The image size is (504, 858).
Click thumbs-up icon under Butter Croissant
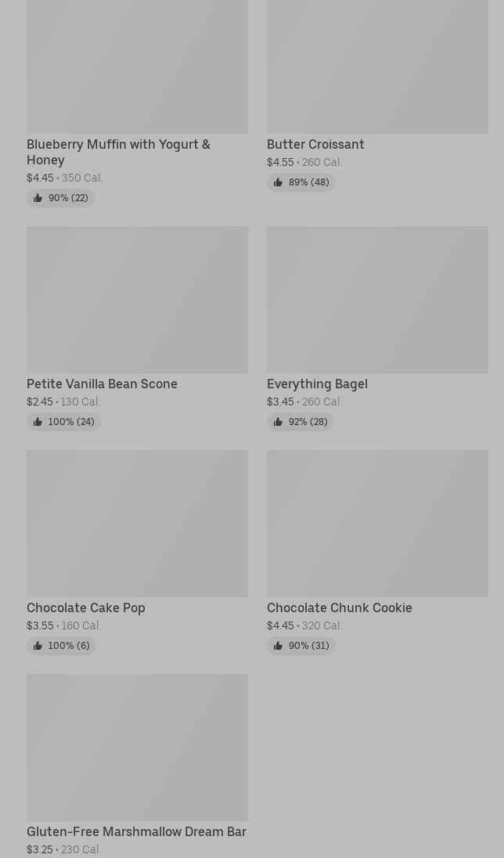tap(278, 182)
